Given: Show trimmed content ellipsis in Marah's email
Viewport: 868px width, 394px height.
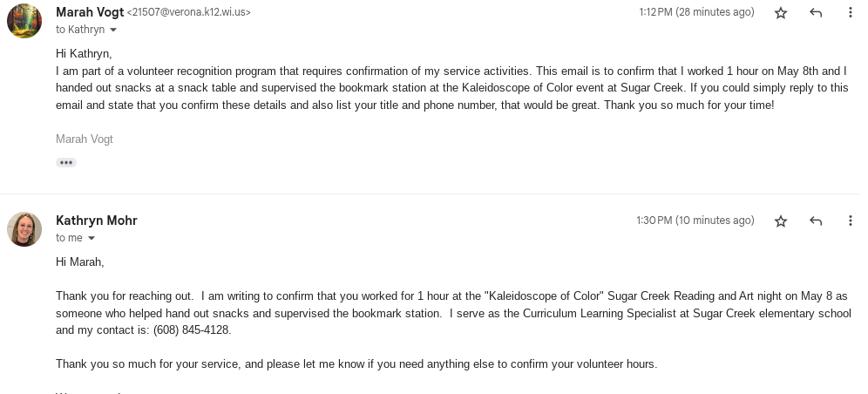Looking at the screenshot, I should pos(66,162).
